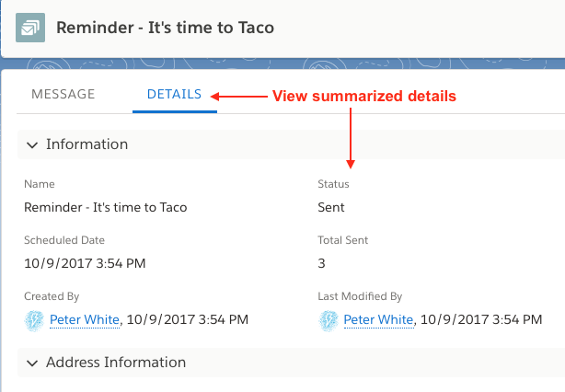Collapse the Address Information section chevron

pyautogui.click(x=32, y=363)
